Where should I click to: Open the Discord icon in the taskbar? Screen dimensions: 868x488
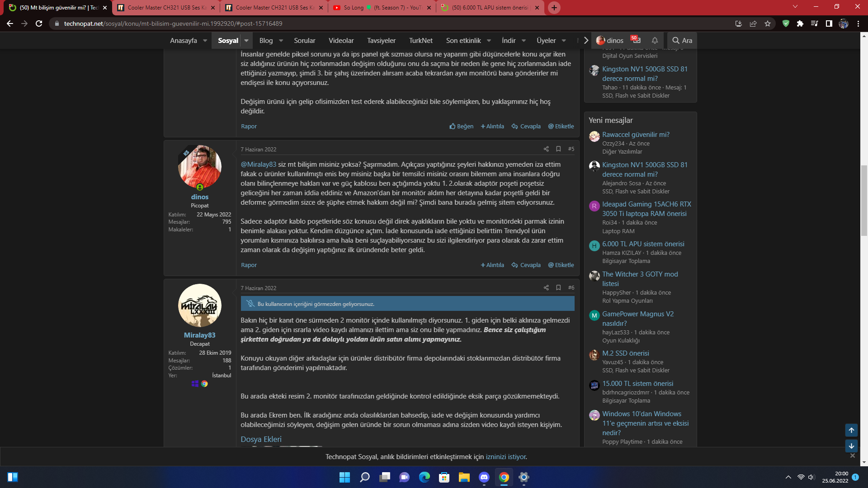tap(484, 477)
